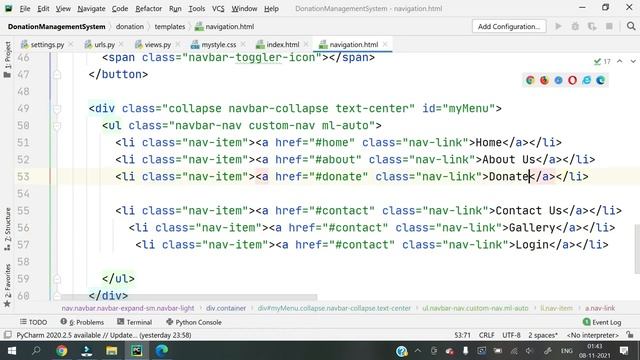This screenshot has width=640, height=360.
Task: Select DonationManagementSystem breadcrumb
Action: 56,27
